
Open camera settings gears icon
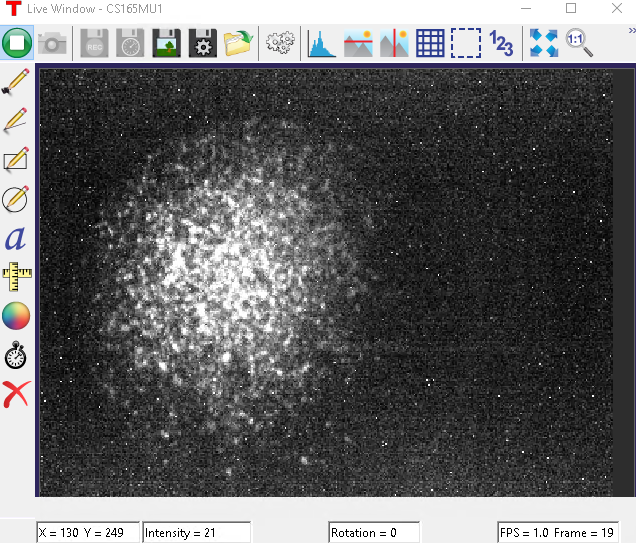coord(280,42)
